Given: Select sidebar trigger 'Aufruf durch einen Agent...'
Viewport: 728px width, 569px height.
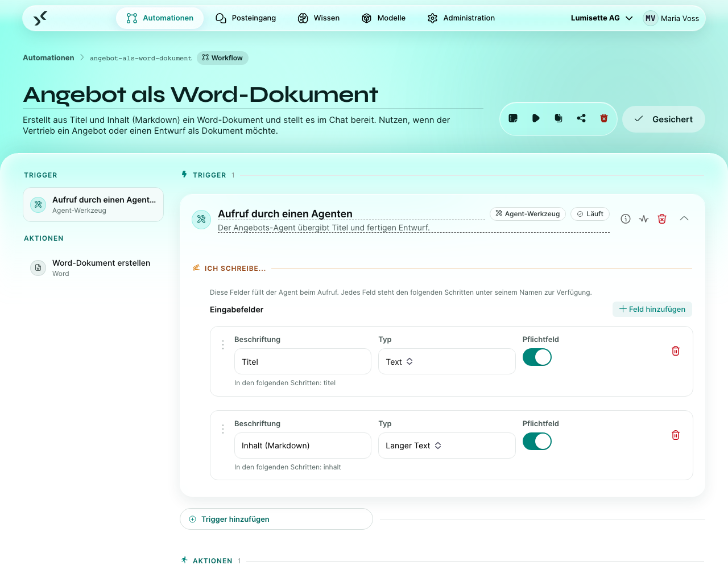Looking at the screenshot, I should [x=93, y=205].
